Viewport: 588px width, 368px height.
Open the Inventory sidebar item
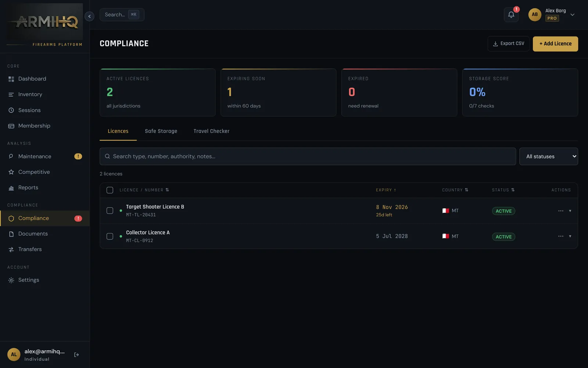pyautogui.click(x=44, y=95)
